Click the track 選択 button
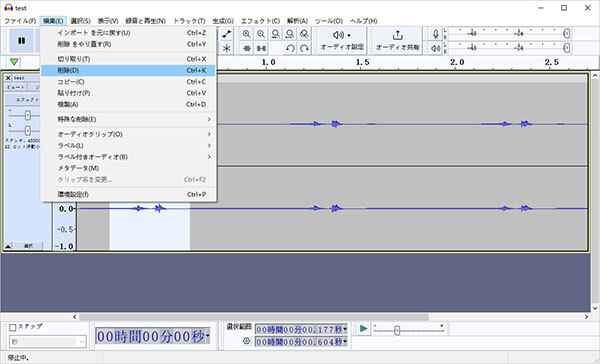 coord(28,246)
